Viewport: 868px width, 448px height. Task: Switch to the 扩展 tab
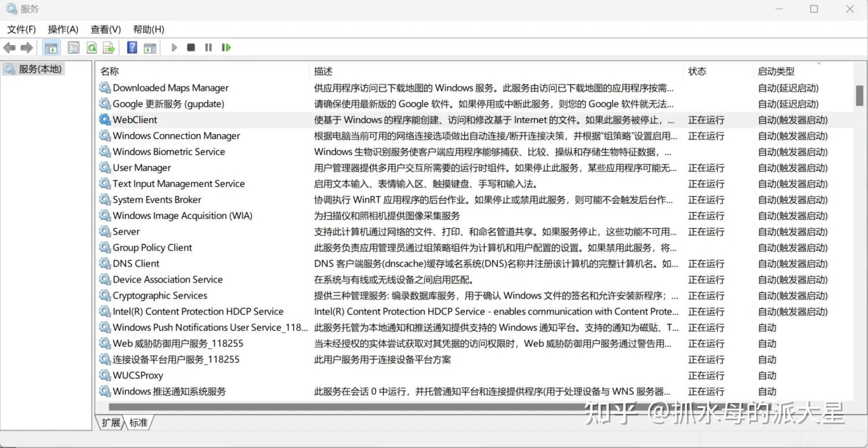click(x=110, y=423)
